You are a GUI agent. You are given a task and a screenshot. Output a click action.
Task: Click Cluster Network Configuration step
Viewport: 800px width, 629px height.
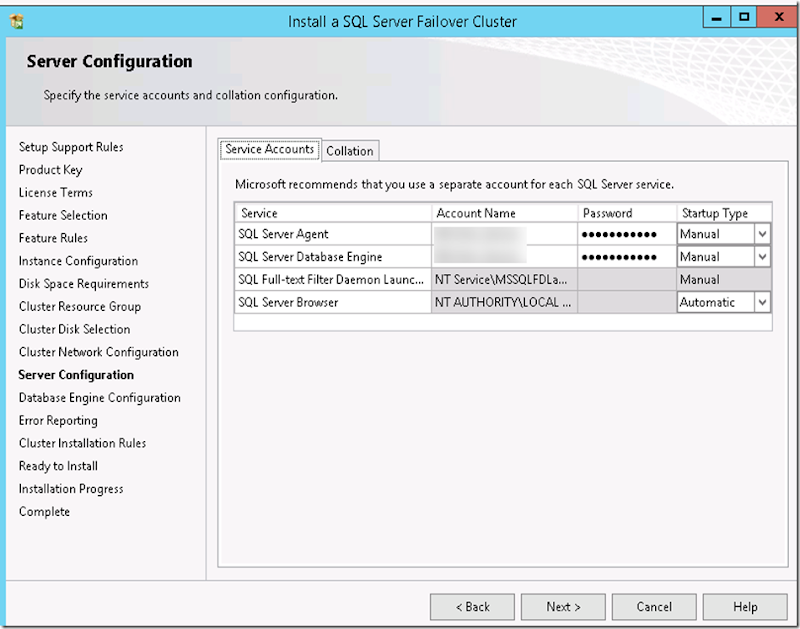coord(98,352)
